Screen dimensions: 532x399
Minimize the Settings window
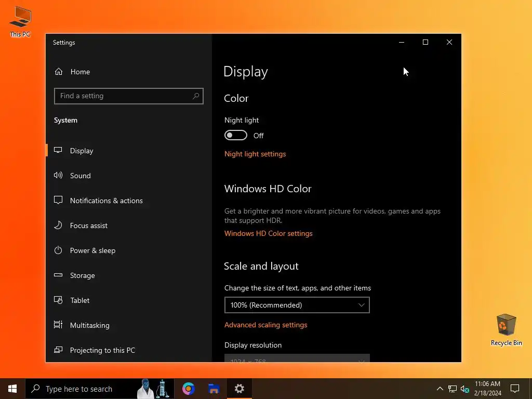(402, 42)
